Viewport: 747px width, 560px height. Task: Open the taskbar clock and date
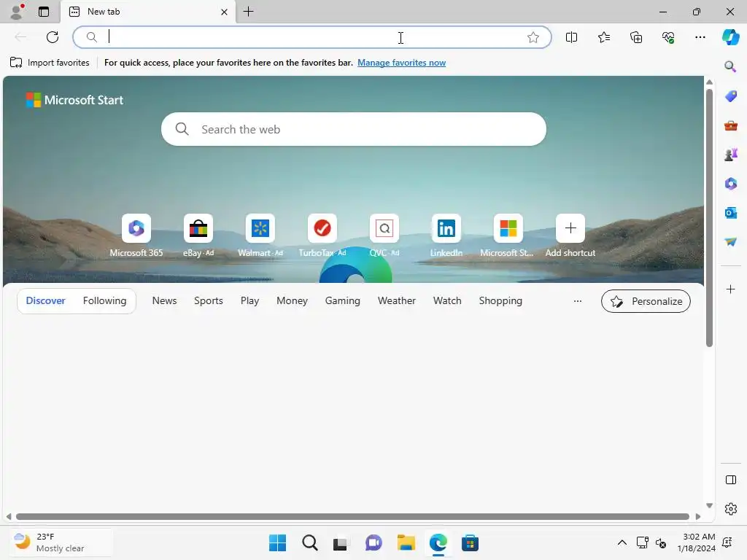(696, 542)
